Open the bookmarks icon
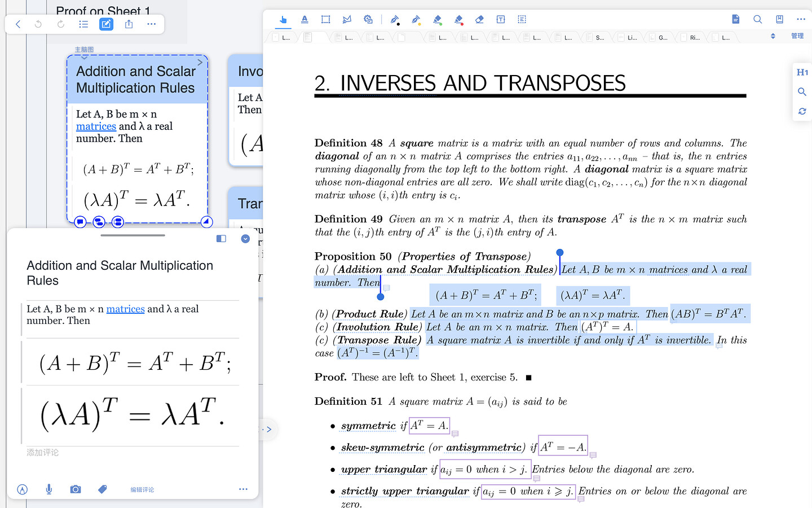Image resolution: width=812 pixels, height=508 pixels. [779, 19]
